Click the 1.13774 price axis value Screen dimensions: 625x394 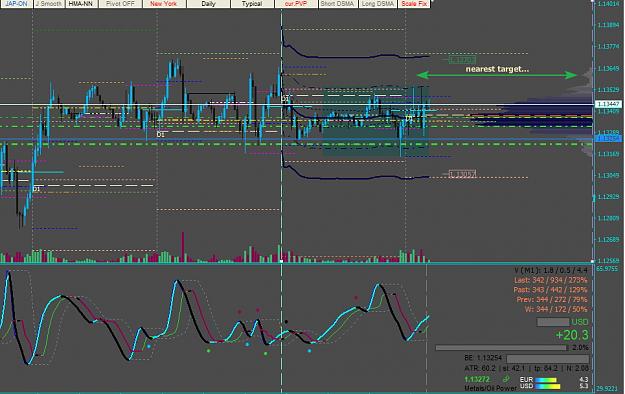609,47
